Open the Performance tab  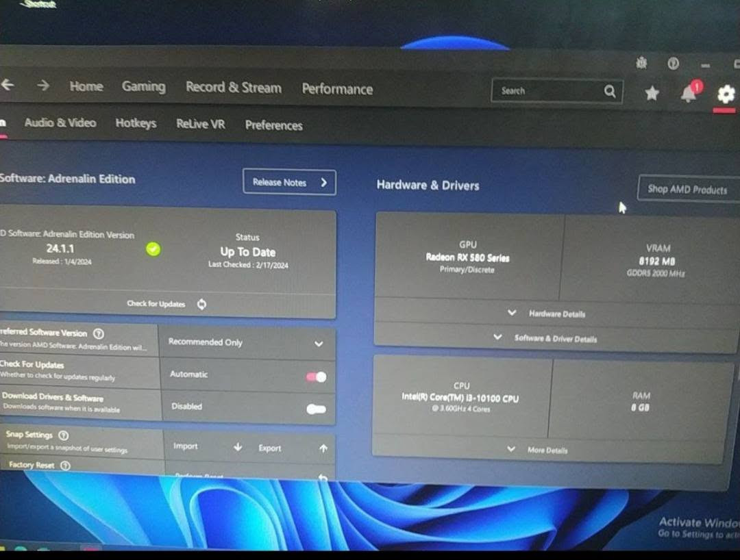tap(337, 89)
